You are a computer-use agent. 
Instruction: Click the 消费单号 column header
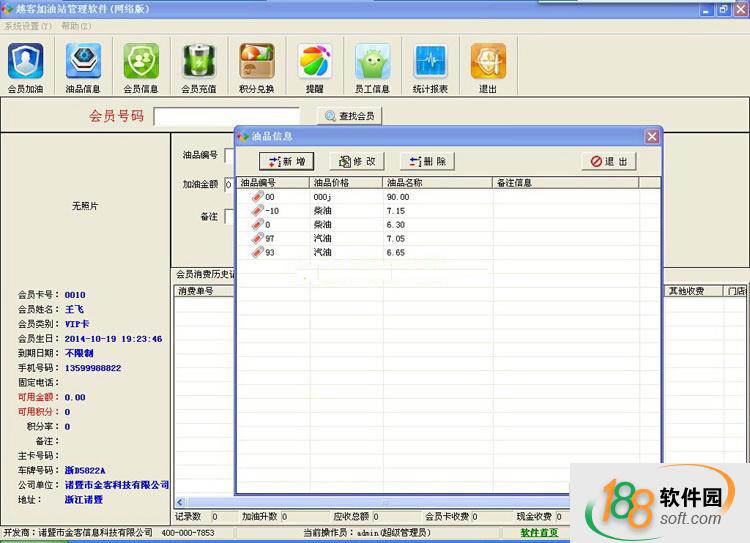(x=204, y=291)
